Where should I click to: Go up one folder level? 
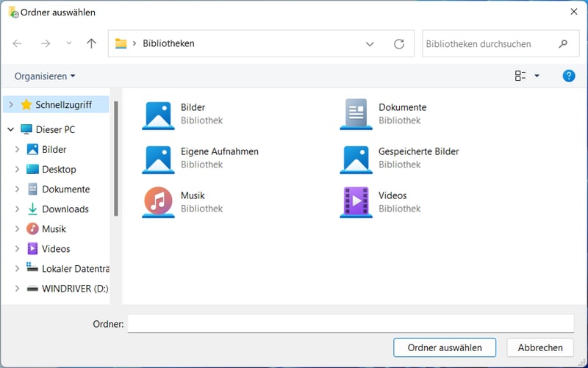(91, 44)
